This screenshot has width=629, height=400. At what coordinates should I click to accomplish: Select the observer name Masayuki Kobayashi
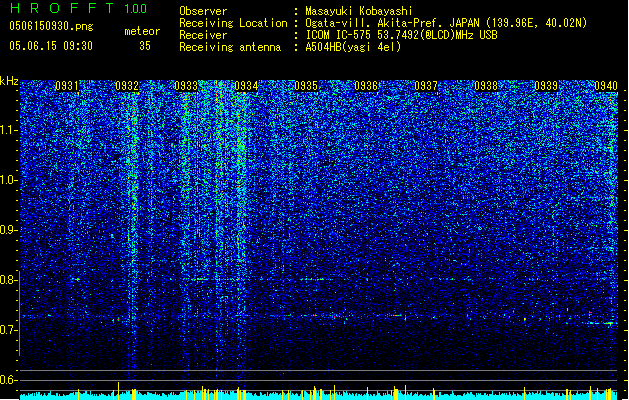point(359,11)
